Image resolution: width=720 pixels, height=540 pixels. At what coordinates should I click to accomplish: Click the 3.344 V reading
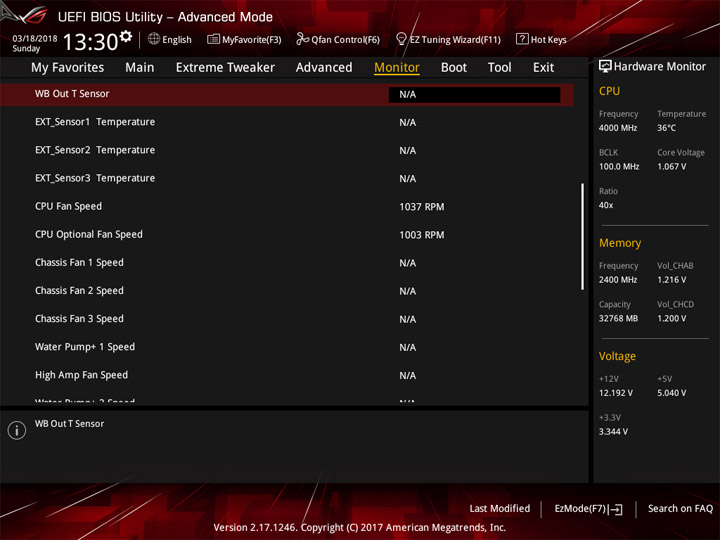[613, 432]
